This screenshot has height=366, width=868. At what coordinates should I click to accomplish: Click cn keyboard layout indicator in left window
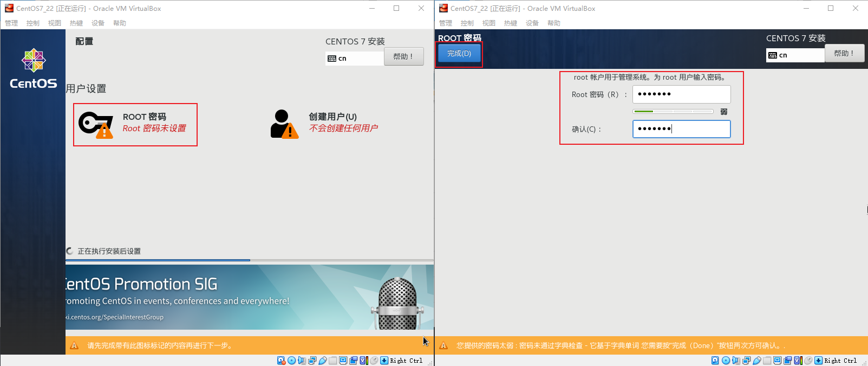tap(355, 59)
